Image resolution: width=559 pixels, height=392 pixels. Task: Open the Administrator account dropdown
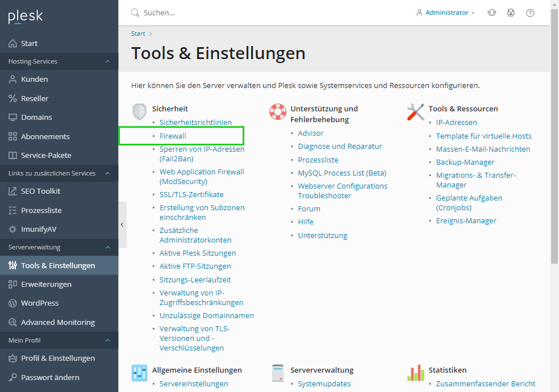(445, 13)
